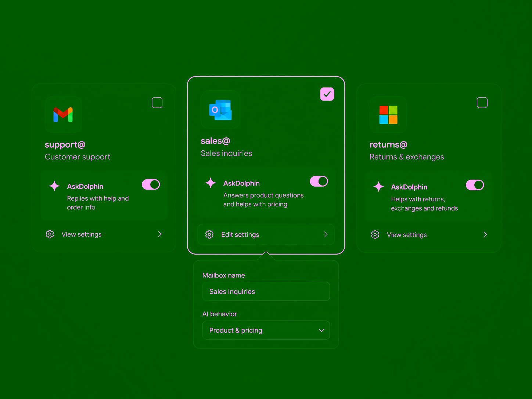Click the 'Customer support' subtitle
532x399 pixels.
coord(78,157)
